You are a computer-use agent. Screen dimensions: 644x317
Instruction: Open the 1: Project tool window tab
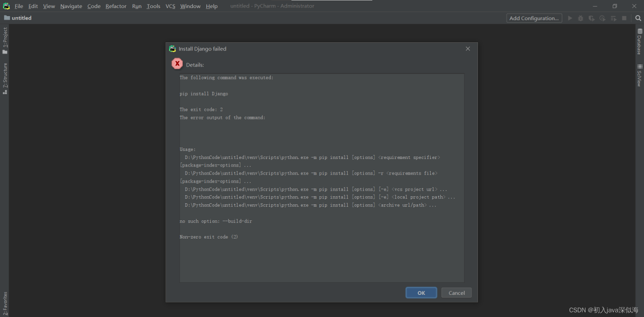5,41
